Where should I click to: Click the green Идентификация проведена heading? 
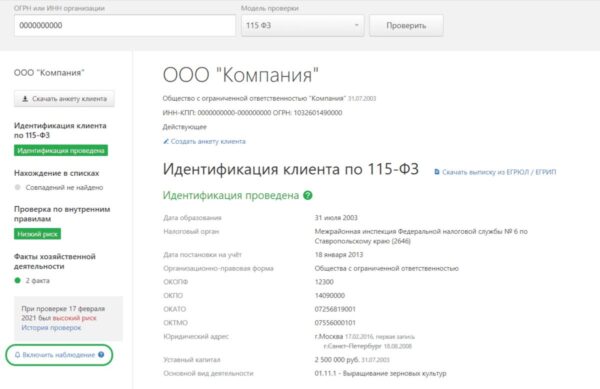pyautogui.click(x=231, y=195)
